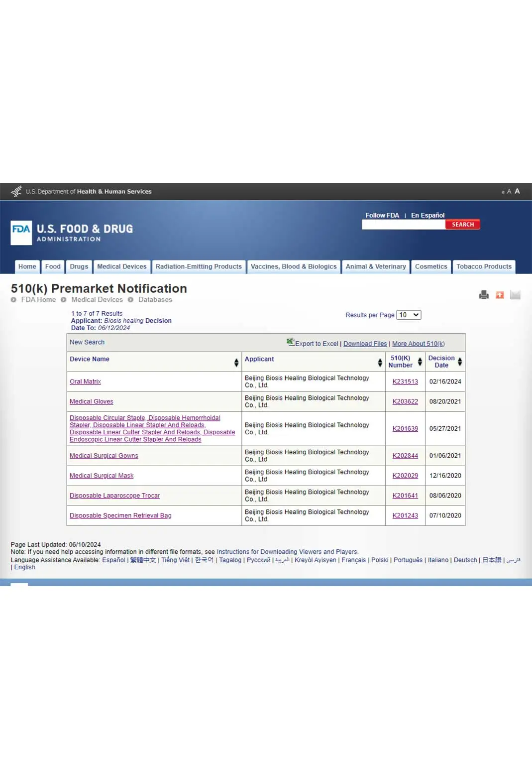Sort by 510(K) Number arrows

pos(420,362)
